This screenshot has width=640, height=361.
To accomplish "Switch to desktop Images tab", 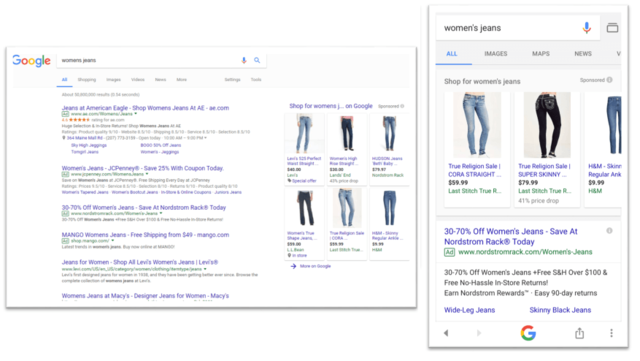I will click(x=113, y=80).
